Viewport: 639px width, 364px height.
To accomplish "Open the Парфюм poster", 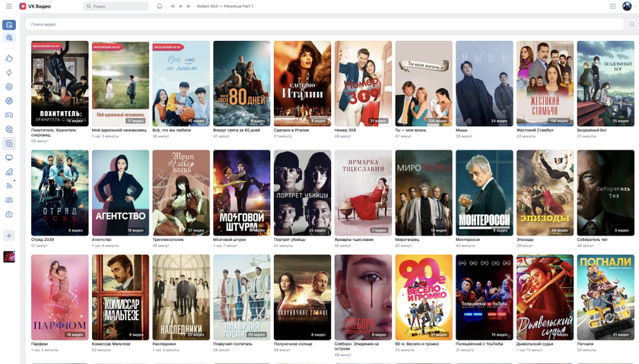I will click(x=60, y=297).
